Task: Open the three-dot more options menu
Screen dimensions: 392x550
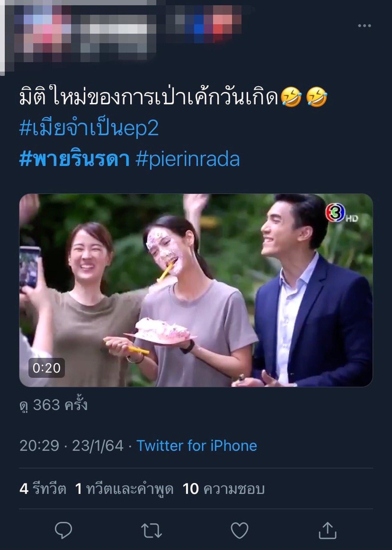Action: [364, 25]
